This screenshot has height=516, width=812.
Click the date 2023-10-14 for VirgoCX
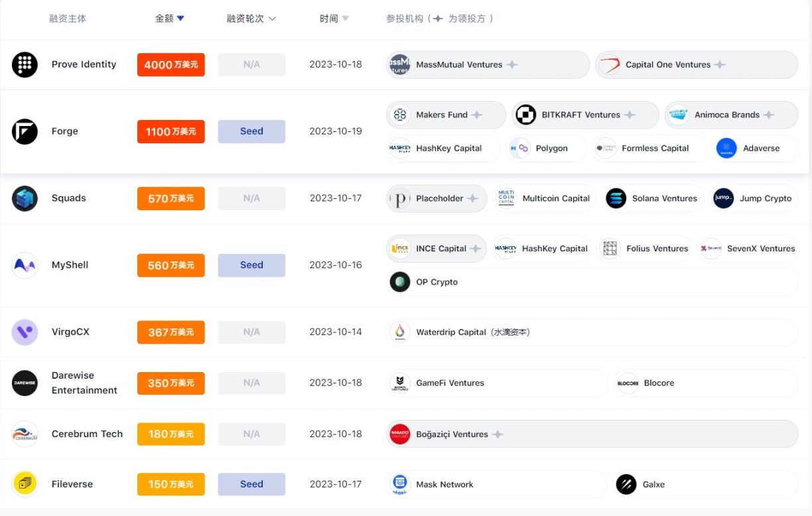pos(336,332)
